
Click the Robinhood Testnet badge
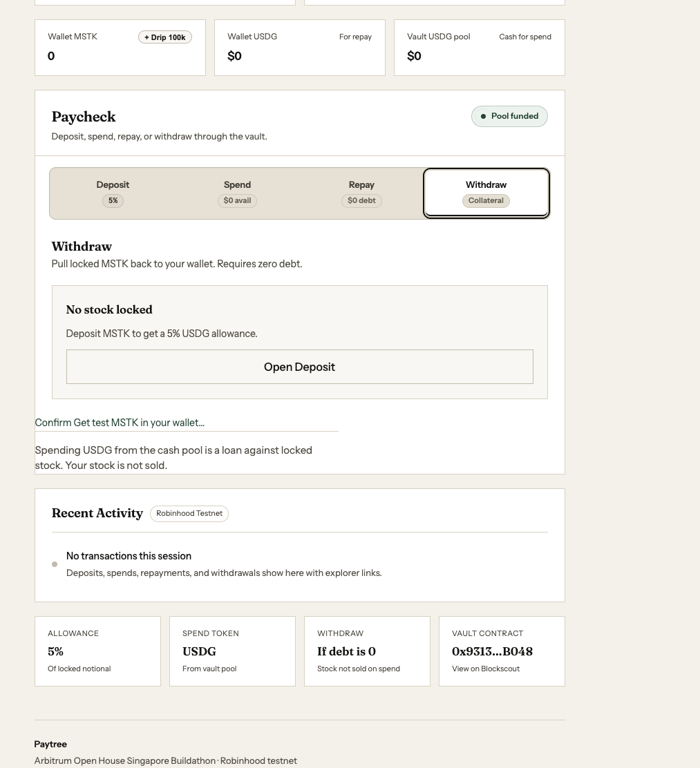pos(189,513)
